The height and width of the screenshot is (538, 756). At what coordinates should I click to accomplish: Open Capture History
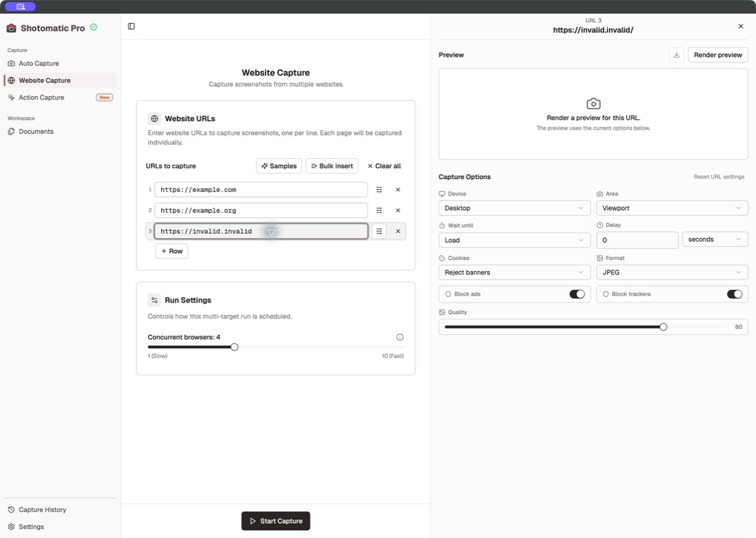pos(60,509)
